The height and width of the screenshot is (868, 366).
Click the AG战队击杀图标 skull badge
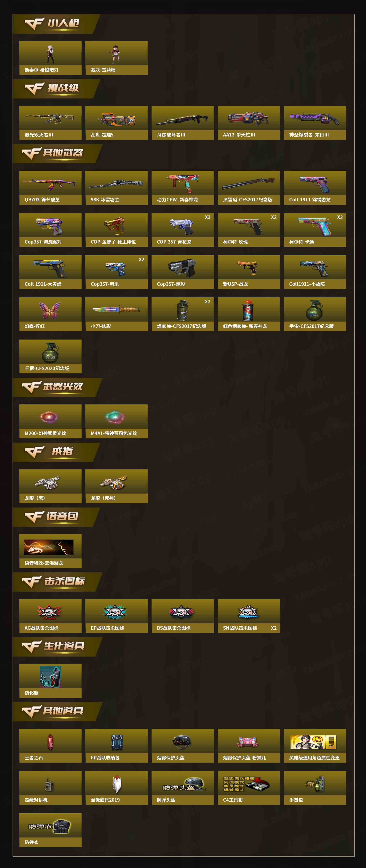[x=50, y=616]
